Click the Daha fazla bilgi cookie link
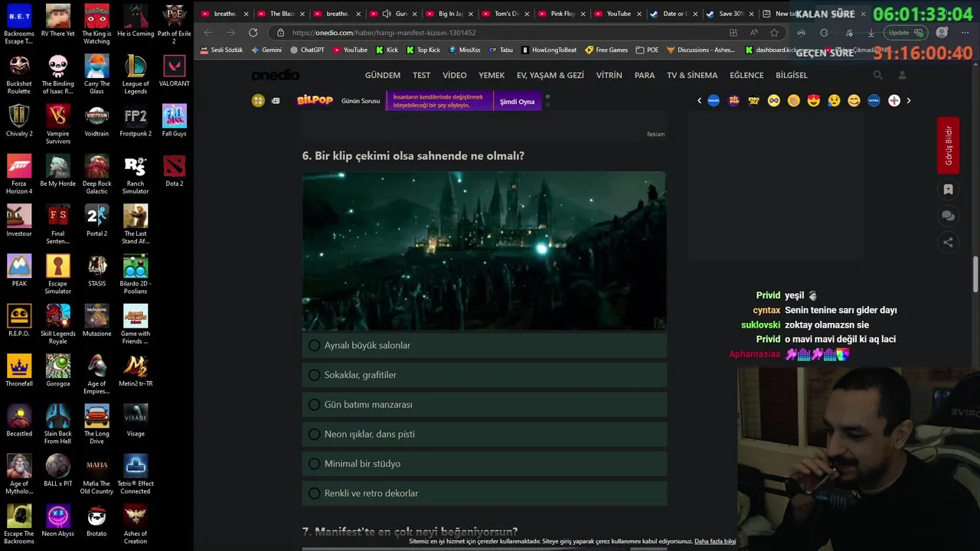Viewport: 980px width, 551px height. 715,542
